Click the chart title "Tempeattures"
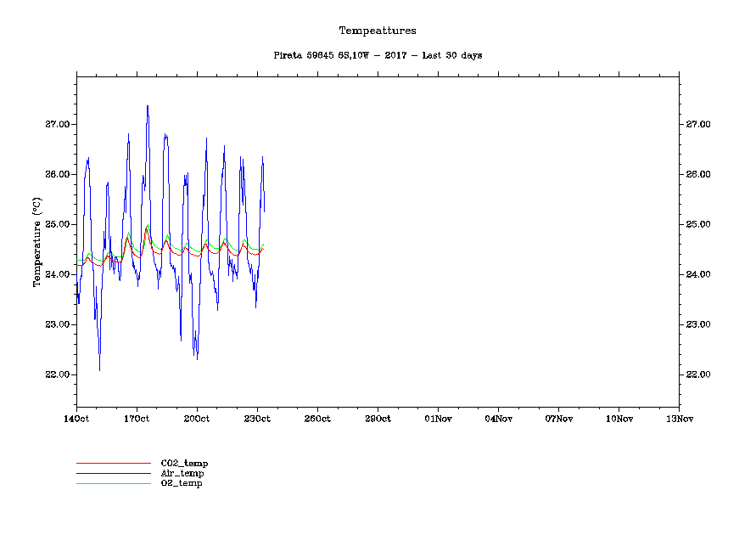Image resolution: width=756 pixels, height=535 pixels. point(378,31)
